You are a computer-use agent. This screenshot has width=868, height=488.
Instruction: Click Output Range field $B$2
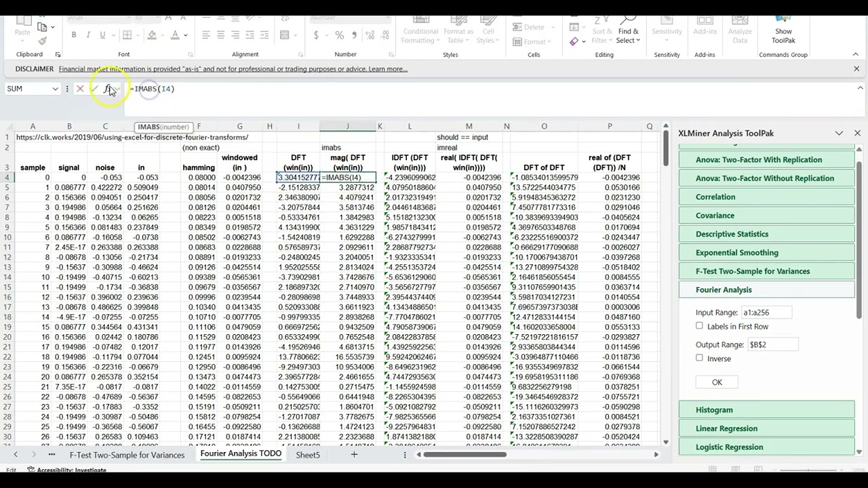pos(772,344)
